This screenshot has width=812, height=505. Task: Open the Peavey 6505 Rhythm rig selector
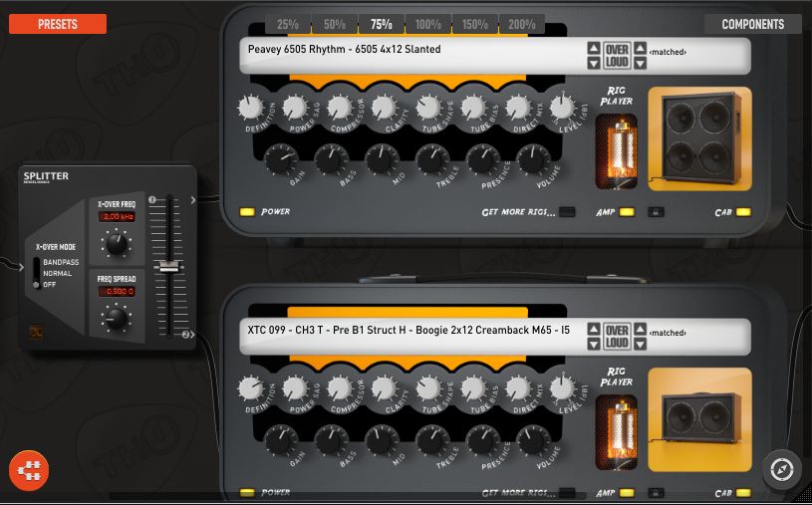coord(494,56)
